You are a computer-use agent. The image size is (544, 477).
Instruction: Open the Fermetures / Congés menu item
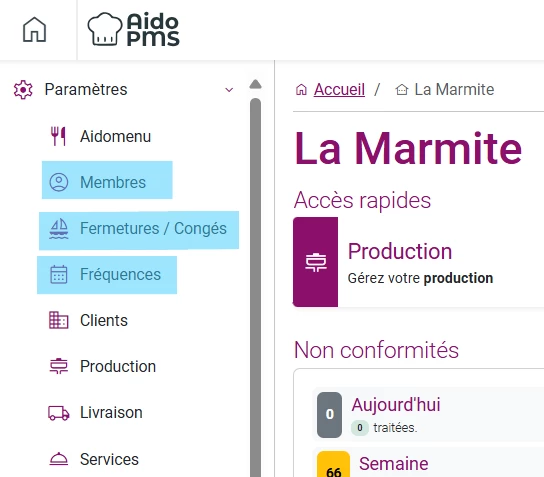pyautogui.click(x=139, y=230)
